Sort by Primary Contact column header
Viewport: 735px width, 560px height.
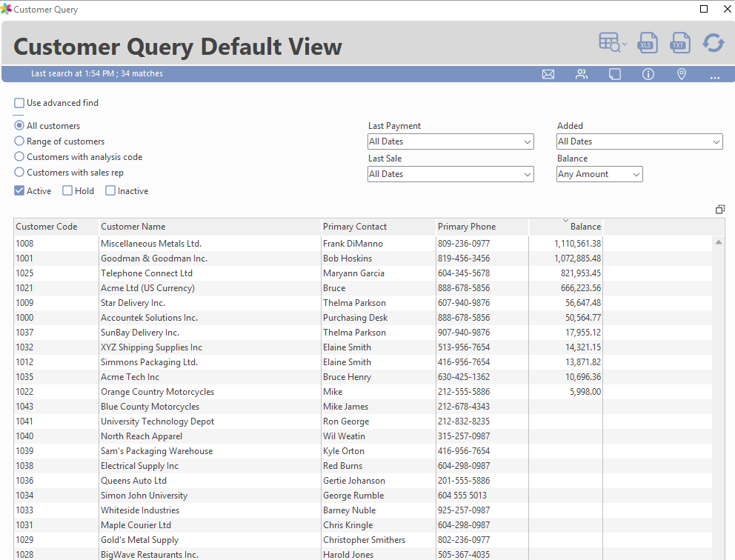pyautogui.click(x=379, y=227)
